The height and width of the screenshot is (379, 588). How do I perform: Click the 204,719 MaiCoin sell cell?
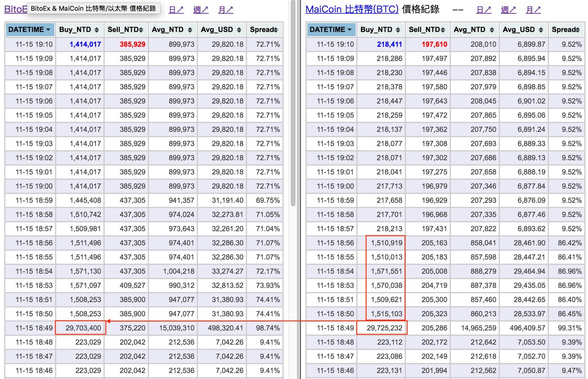pos(427,286)
